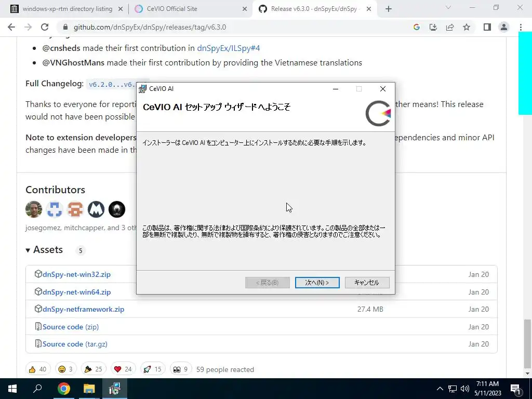
Task: Toggle the thumbs up reaction
Action: [38, 369]
